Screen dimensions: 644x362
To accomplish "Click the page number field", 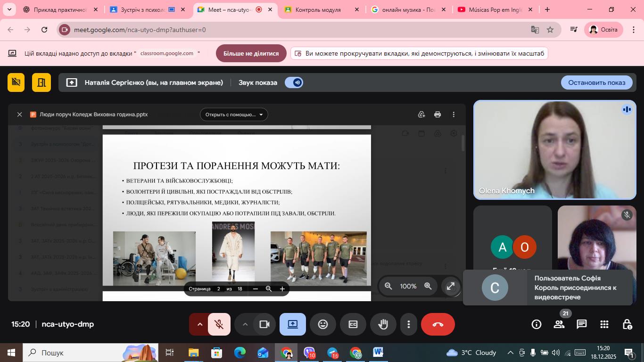I will click(x=218, y=289).
